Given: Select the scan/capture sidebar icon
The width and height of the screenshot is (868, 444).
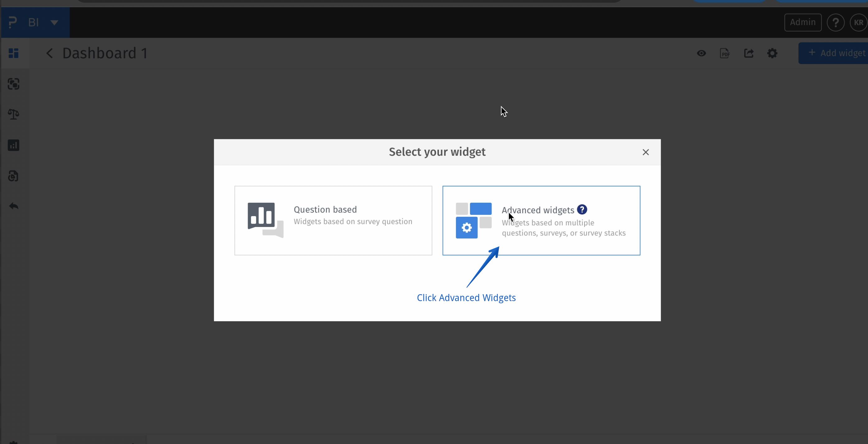Looking at the screenshot, I should pyautogui.click(x=13, y=84).
